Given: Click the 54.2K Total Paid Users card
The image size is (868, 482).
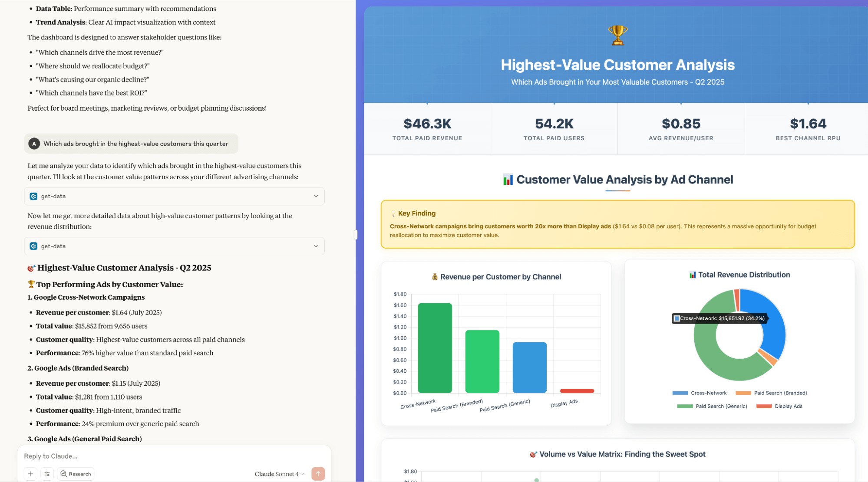Looking at the screenshot, I should point(554,129).
